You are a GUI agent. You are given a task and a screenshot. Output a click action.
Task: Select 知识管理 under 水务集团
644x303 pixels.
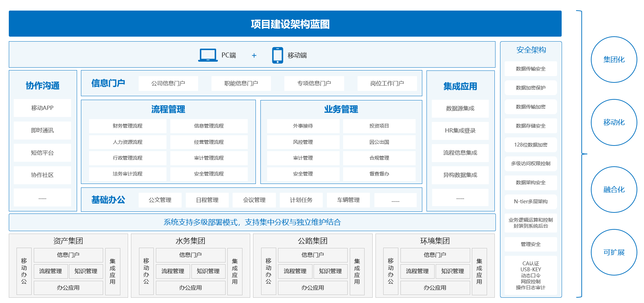pos(208,271)
